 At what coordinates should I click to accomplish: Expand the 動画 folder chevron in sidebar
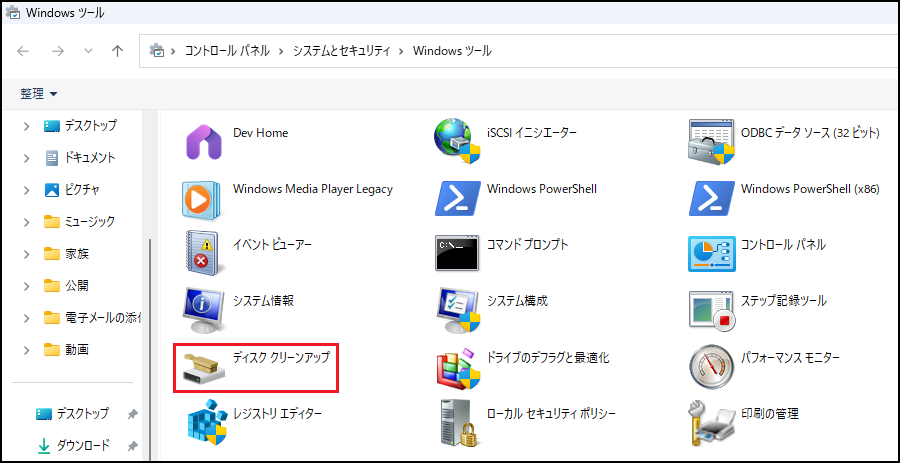[25, 350]
